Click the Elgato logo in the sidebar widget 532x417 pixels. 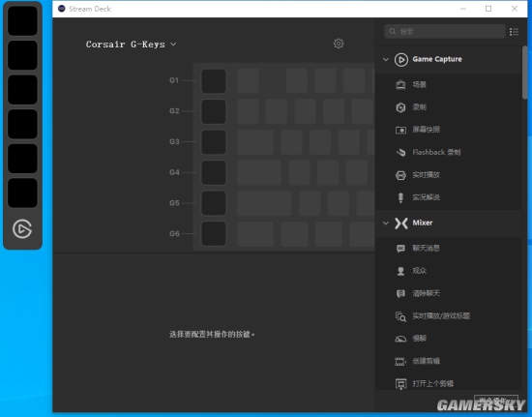22,229
